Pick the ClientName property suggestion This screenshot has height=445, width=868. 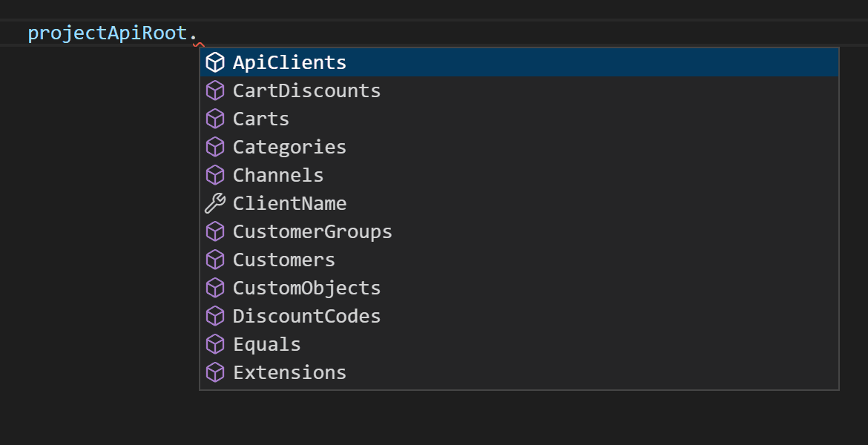click(x=289, y=203)
